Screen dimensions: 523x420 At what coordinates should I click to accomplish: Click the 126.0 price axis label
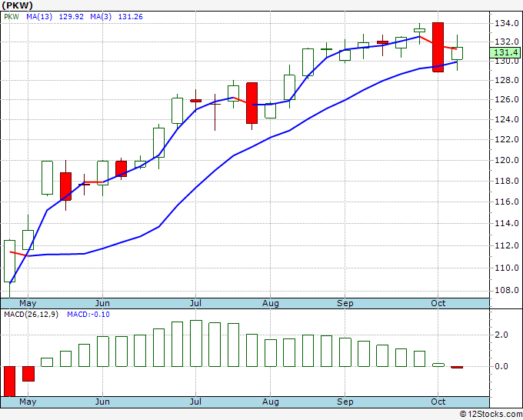pyautogui.click(x=506, y=99)
